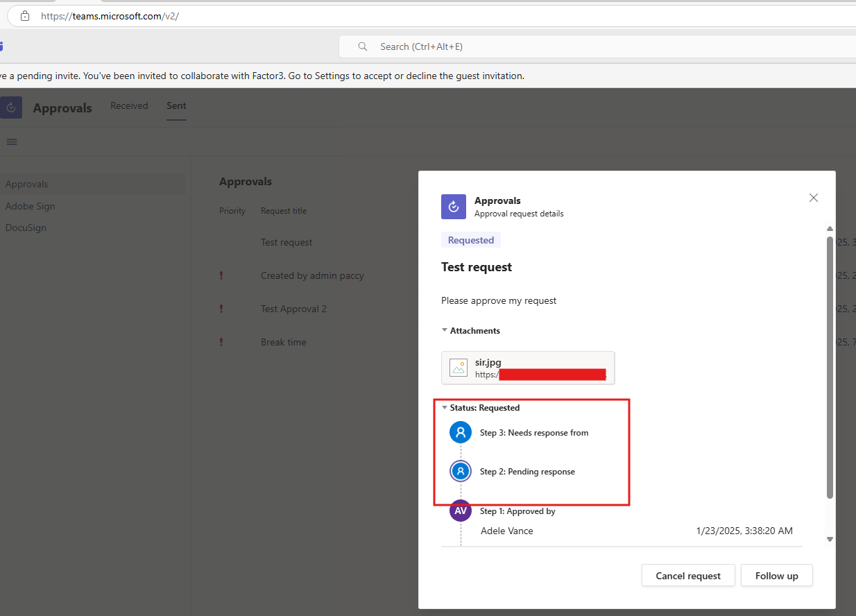This screenshot has width=856, height=616.
Task: Click the Requested status badge in dialog
Action: pyautogui.click(x=471, y=240)
